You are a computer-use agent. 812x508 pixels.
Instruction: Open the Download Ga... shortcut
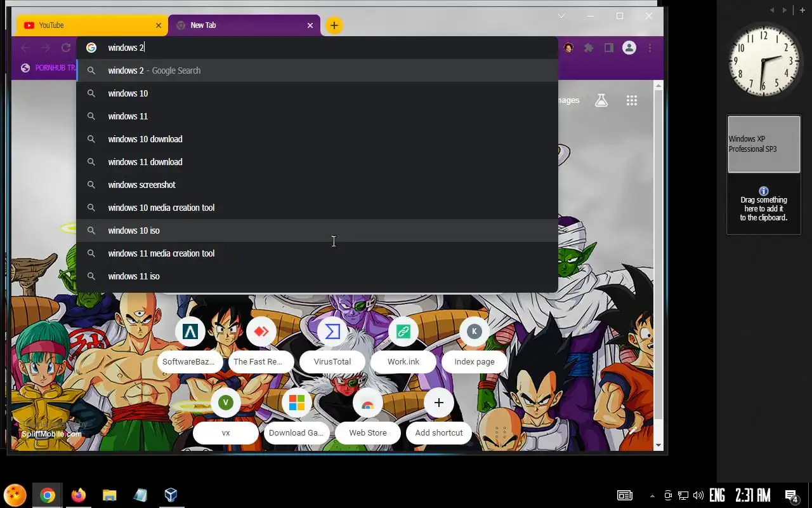(x=297, y=417)
